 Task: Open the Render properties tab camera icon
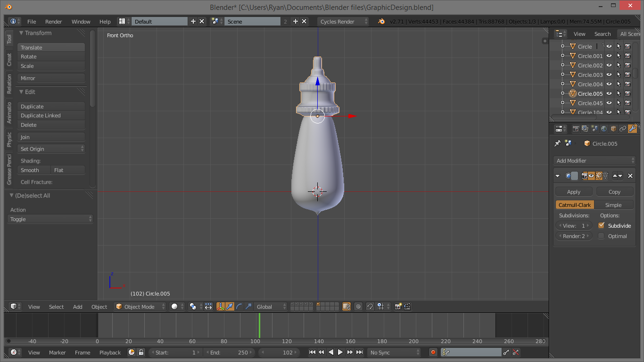(576, 129)
